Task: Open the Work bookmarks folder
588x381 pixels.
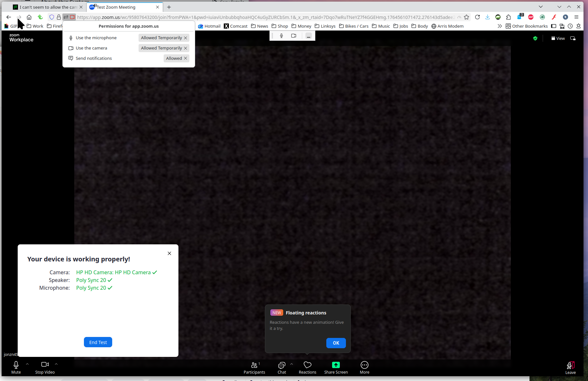Action: (35, 26)
